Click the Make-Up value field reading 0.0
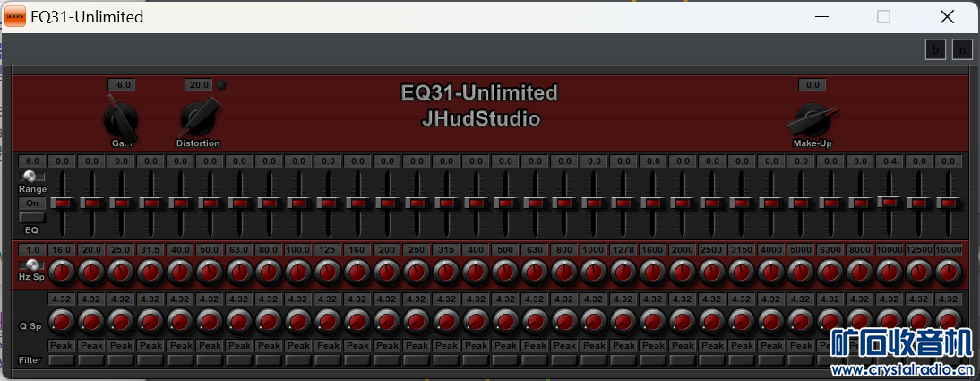The width and height of the screenshot is (980, 381). coord(812,84)
